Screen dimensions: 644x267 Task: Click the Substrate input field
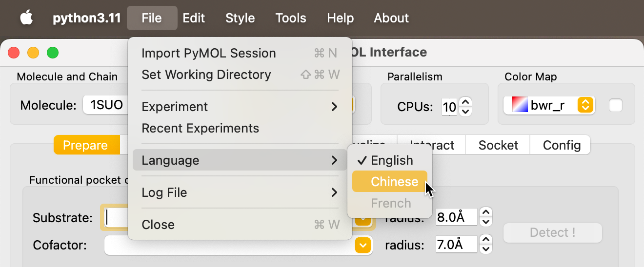coord(117,217)
